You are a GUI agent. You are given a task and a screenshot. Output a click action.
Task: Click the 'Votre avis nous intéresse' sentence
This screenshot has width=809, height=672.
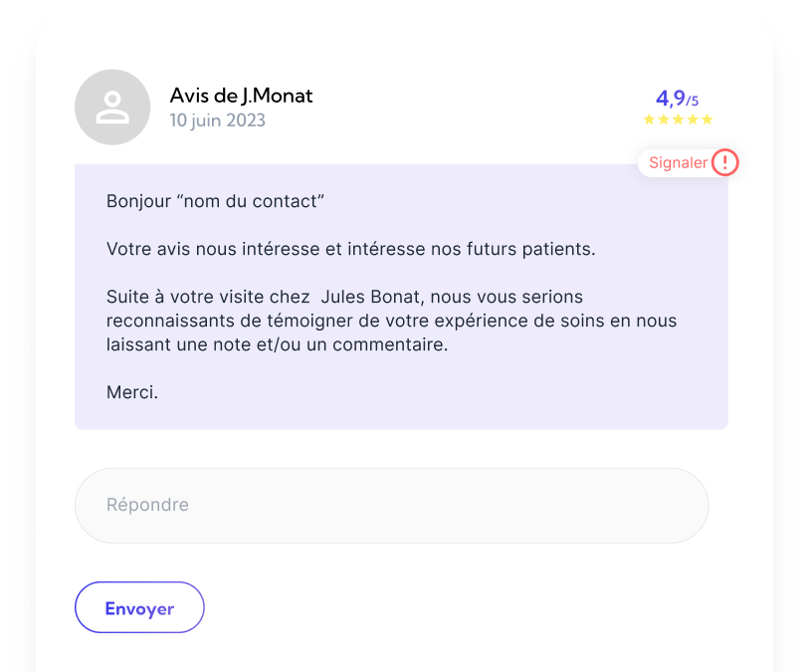351,249
